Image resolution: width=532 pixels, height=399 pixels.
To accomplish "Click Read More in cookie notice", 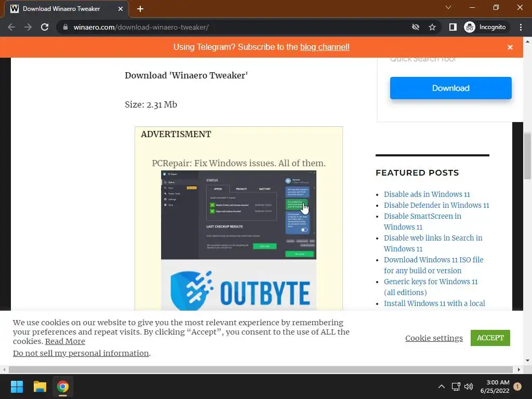I will pos(65,341).
